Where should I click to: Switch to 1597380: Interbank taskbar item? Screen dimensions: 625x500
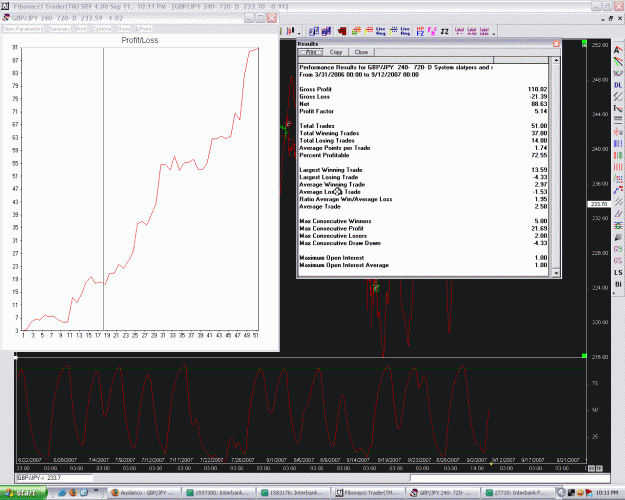pos(218,493)
